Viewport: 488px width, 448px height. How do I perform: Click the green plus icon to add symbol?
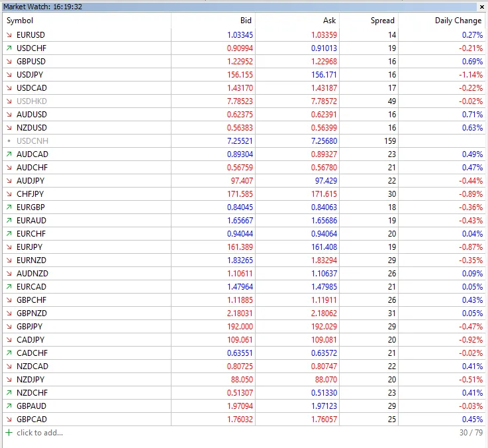tap(9, 433)
